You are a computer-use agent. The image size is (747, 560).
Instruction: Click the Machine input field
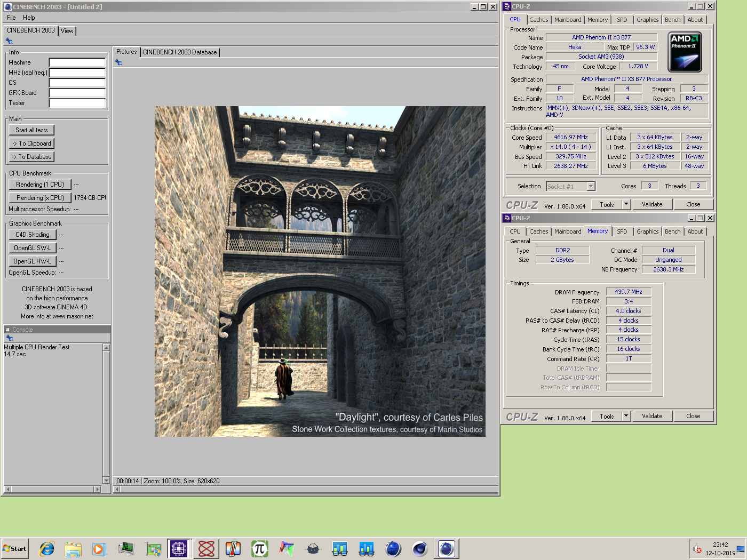77,62
